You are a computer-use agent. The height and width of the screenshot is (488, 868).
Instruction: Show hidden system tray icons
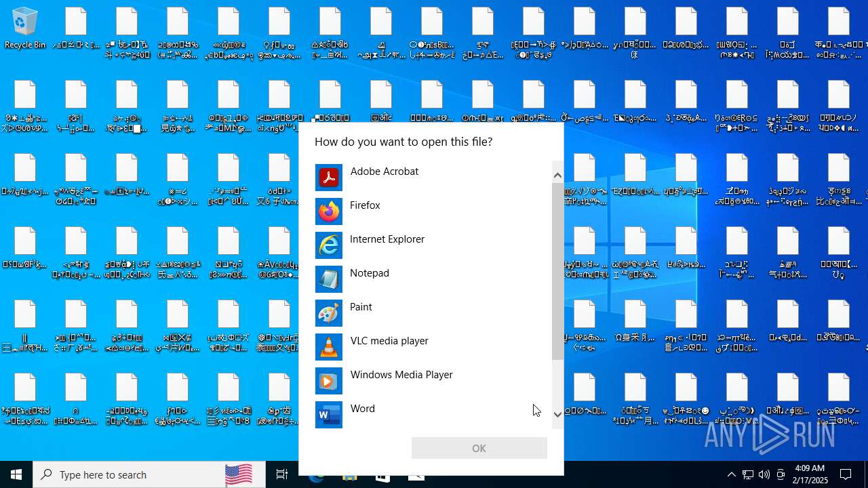(731, 474)
